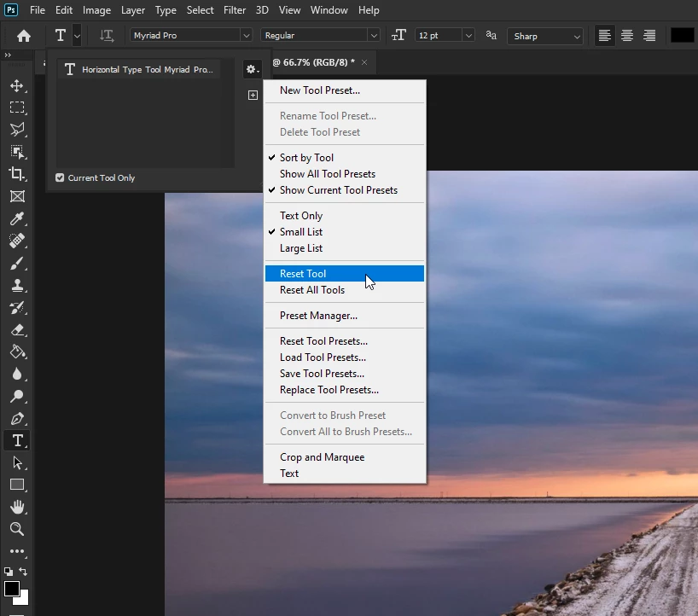The height and width of the screenshot is (616, 698).
Task: Right align text button
Action: [649, 36]
